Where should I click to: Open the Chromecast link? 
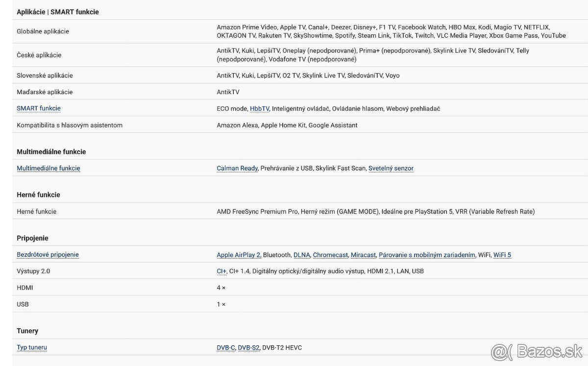330,255
